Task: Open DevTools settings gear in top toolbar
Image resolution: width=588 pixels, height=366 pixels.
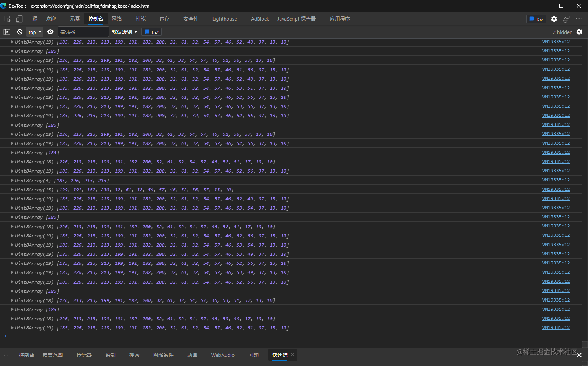Action: tap(554, 19)
